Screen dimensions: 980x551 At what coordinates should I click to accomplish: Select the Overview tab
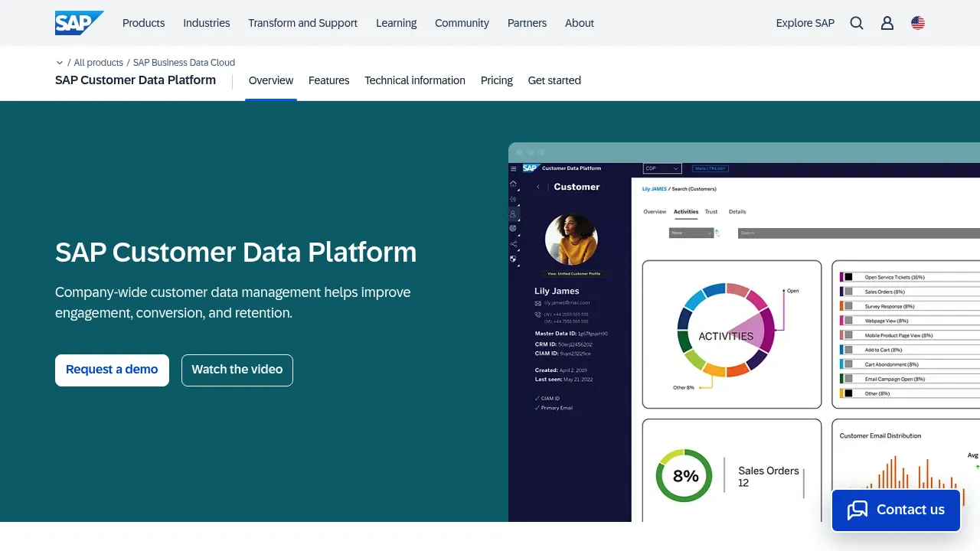click(271, 80)
